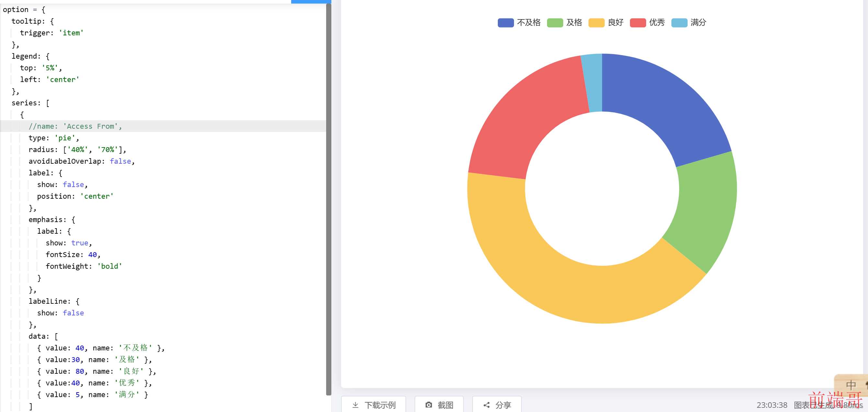Click the light blue 满分 pie slice
The height and width of the screenshot is (412, 868).
594,83
